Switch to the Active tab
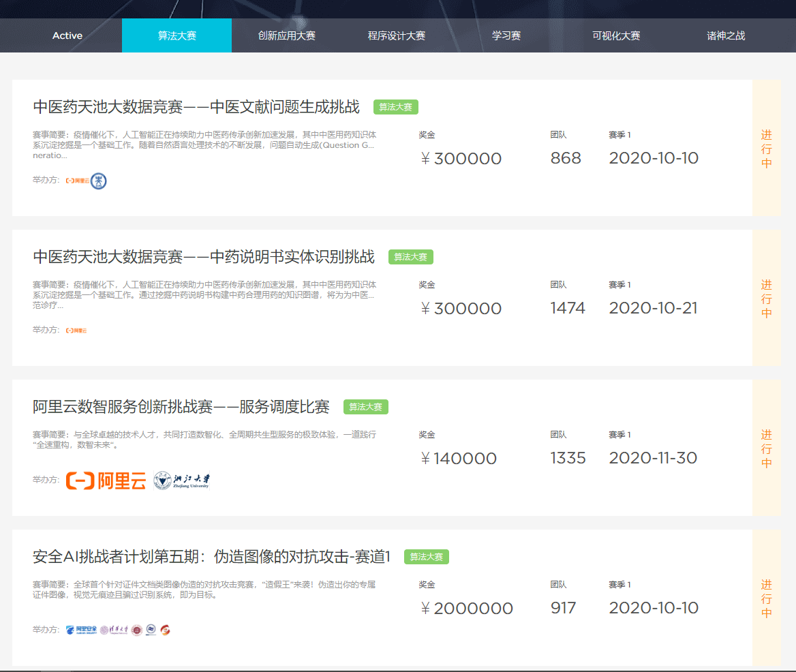This screenshot has height=672, width=796. [x=67, y=35]
